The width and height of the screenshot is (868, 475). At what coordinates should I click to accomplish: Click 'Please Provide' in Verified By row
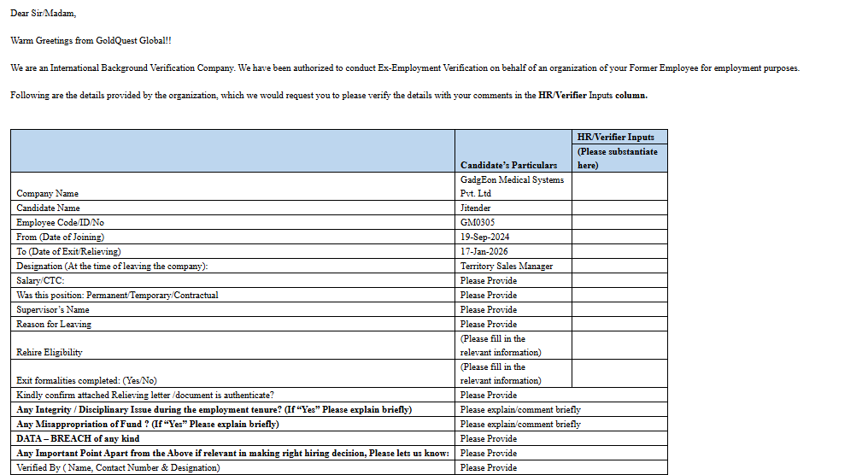[489, 468]
